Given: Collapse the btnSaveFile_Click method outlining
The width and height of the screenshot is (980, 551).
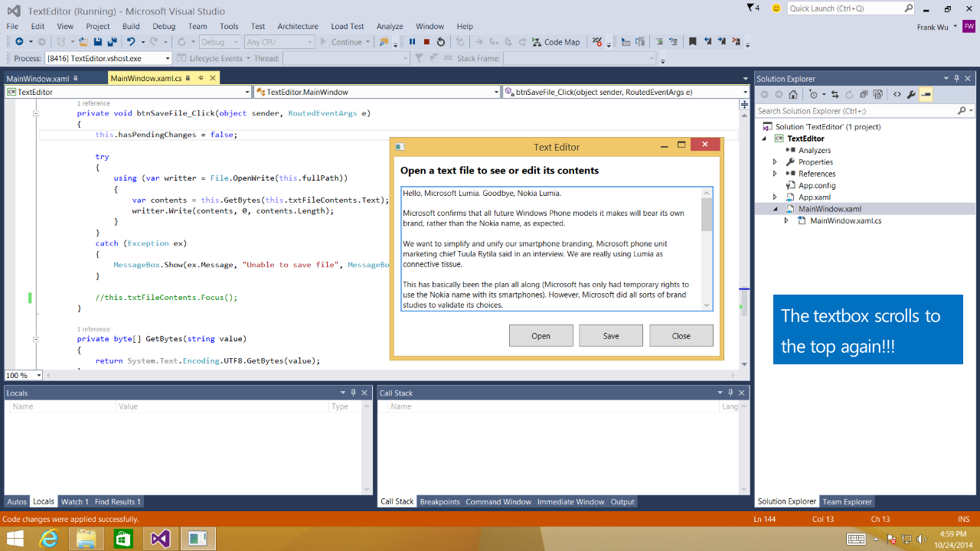Looking at the screenshot, I should point(36,113).
